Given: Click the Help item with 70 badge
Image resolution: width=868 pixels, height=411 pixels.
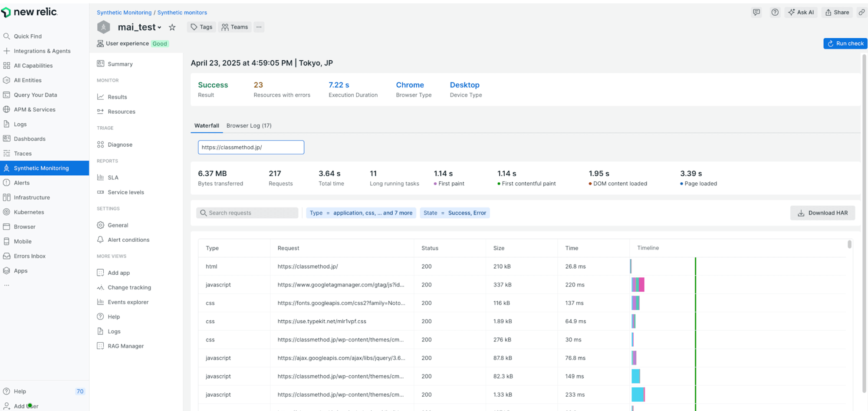Looking at the screenshot, I should tap(43, 391).
